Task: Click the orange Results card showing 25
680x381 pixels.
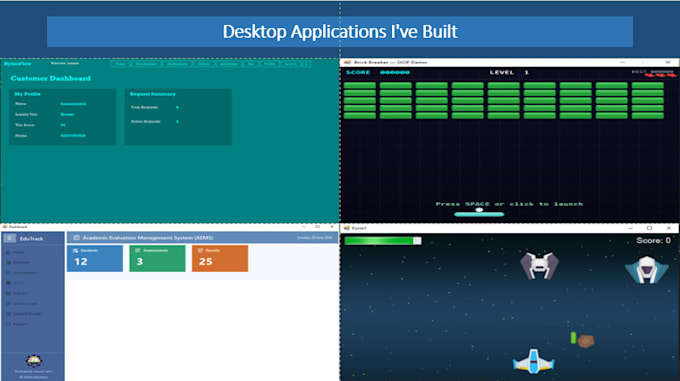Action: pos(220,258)
